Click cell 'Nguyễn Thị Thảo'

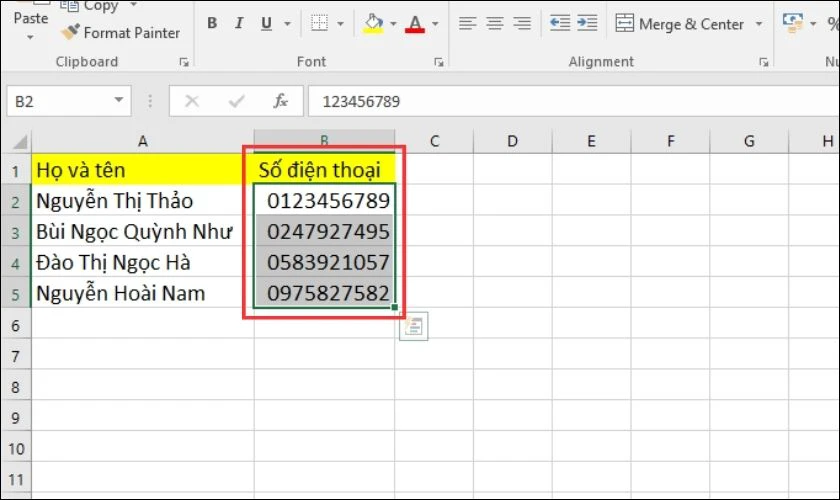tap(142, 200)
